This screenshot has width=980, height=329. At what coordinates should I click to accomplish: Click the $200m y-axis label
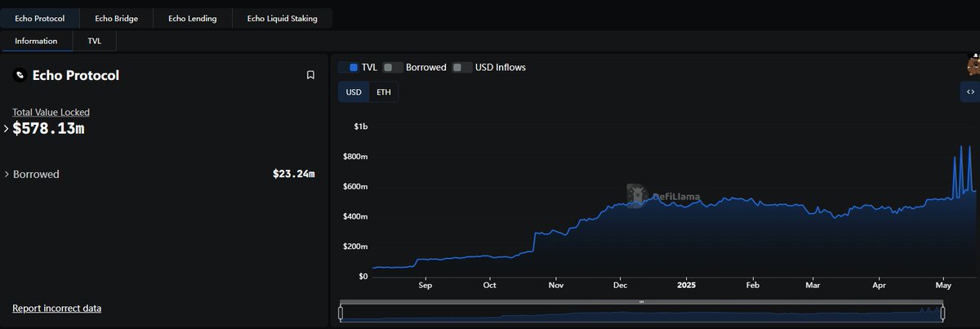[356, 247]
